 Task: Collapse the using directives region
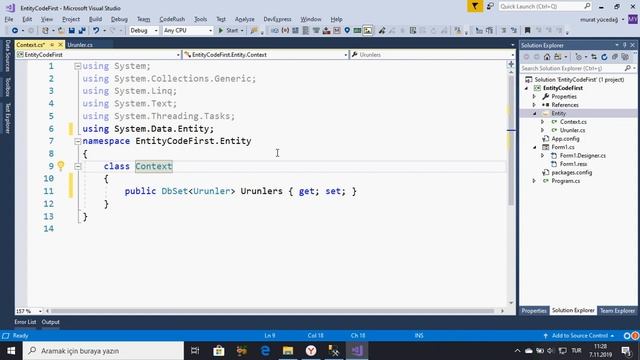pos(78,66)
